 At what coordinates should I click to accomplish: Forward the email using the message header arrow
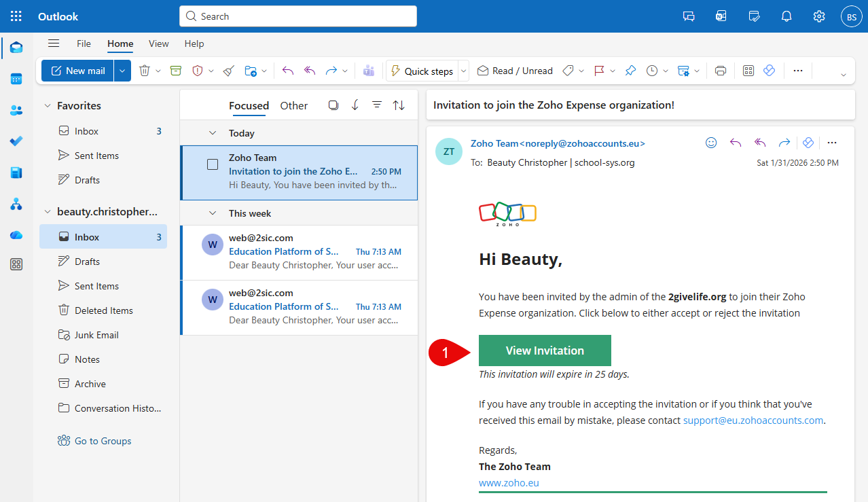pos(784,143)
